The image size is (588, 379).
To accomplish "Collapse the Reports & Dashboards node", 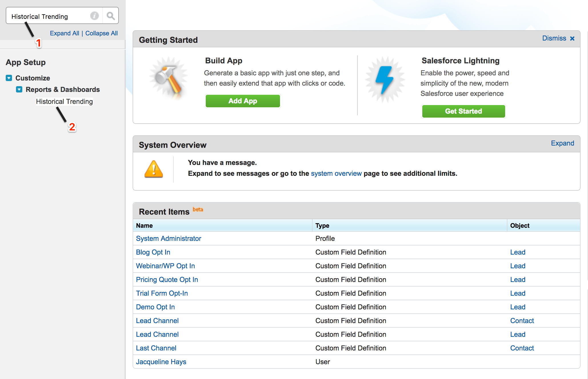I will coord(19,89).
